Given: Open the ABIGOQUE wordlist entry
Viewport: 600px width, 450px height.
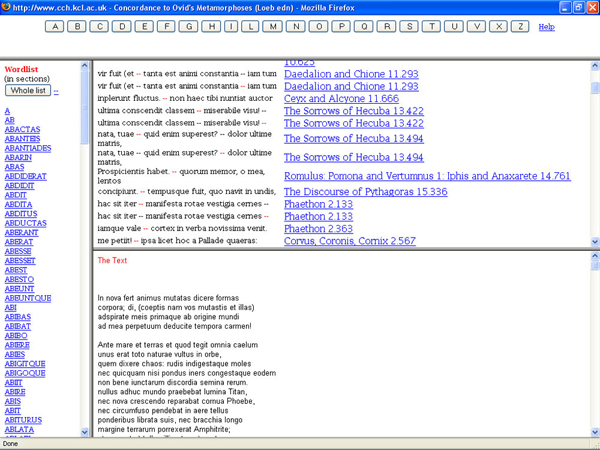Looking at the screenshot, I should (x=24, y=372).
